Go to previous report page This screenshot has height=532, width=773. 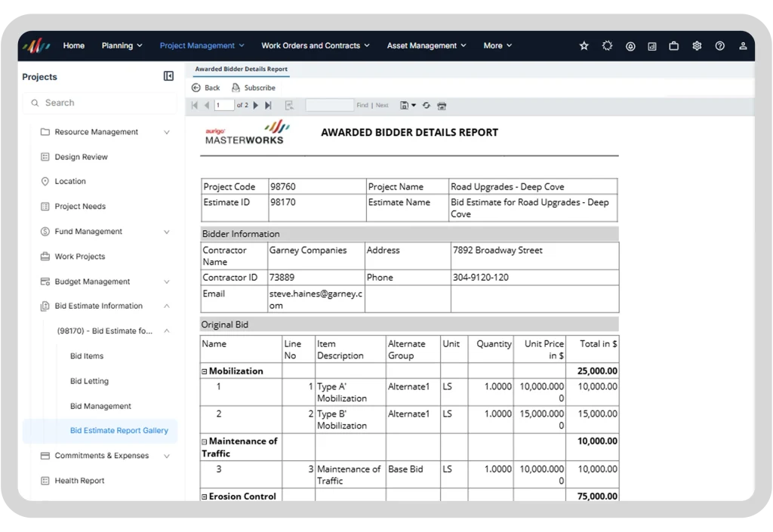pos(207,106)
